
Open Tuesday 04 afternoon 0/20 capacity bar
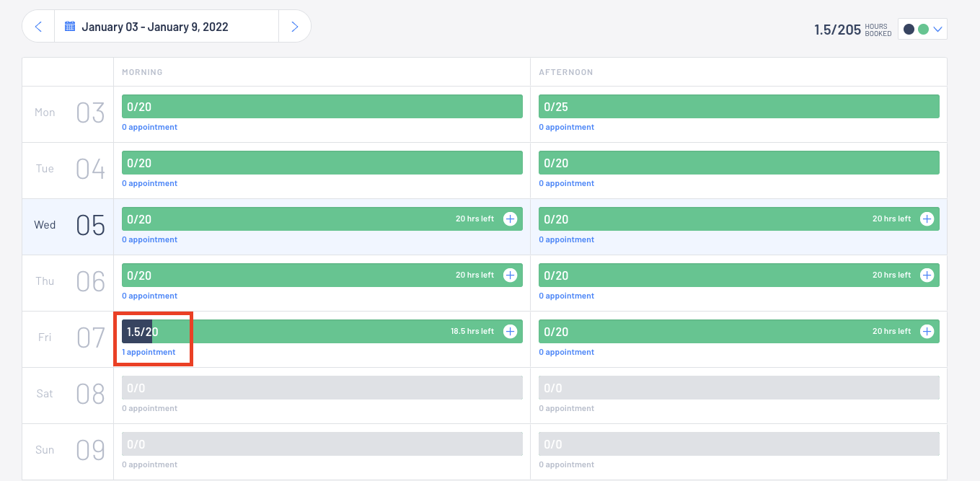click(739, 162)
